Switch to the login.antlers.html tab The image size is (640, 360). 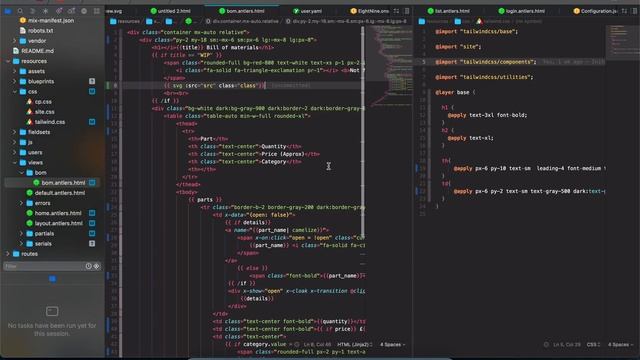522,11
